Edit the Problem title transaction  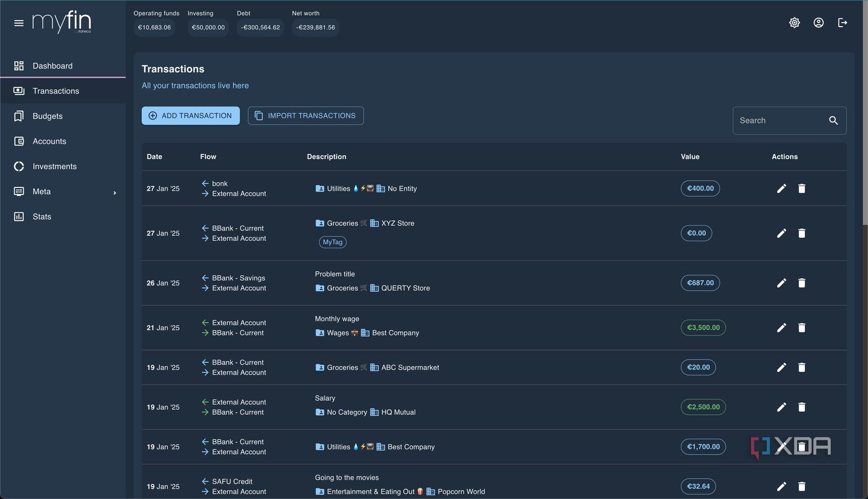click(x=781, y=283)
